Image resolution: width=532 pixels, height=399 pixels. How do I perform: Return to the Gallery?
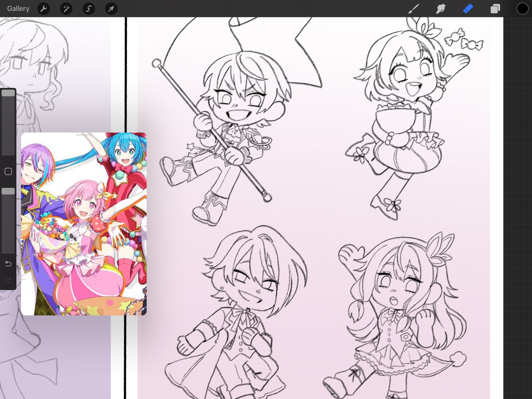[x=18, y=8]
